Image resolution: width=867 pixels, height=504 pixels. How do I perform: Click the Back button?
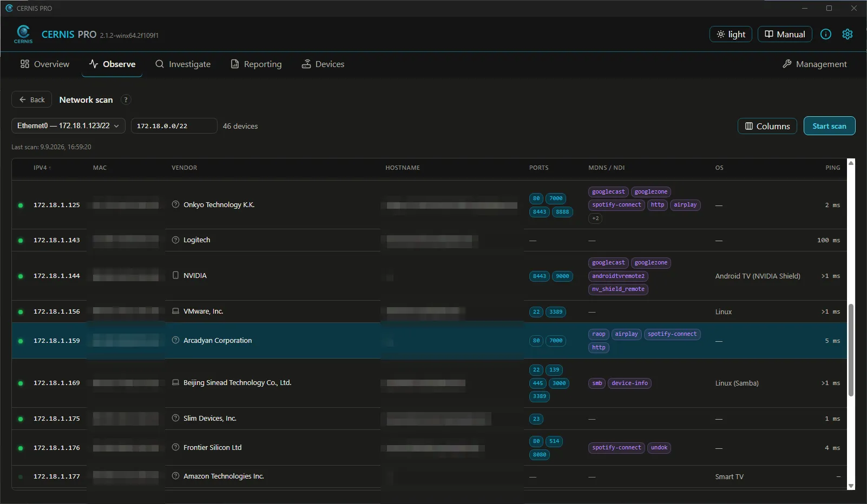[x=32, y=100]
